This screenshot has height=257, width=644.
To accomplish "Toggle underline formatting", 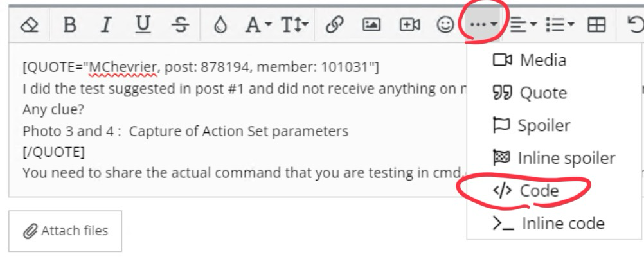I will coord(143,25).
